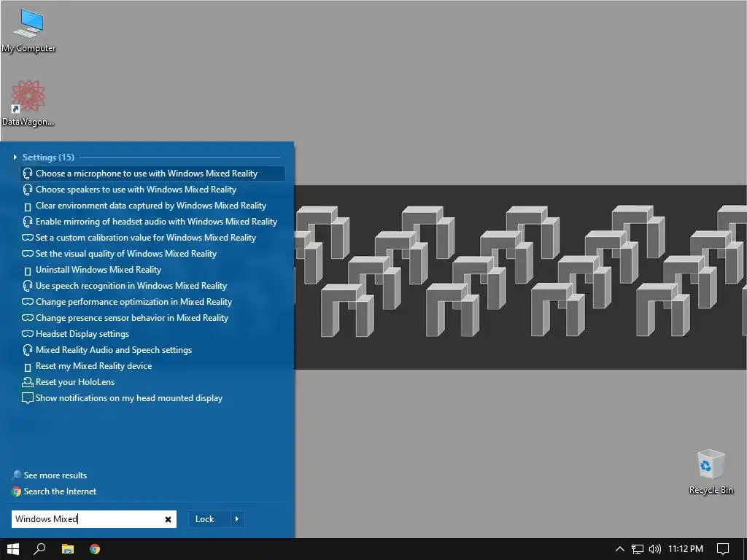Open the network status tray icon

click(638, 549)
